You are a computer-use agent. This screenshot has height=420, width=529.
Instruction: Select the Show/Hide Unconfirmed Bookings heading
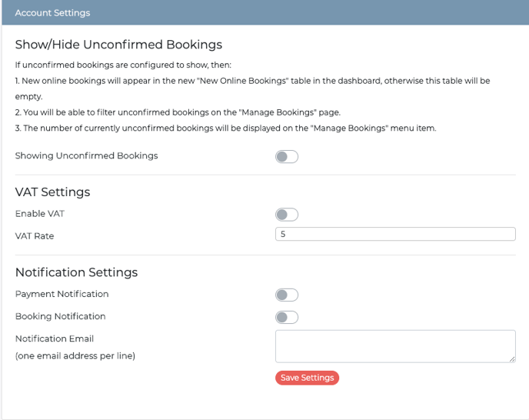[118, 45]
